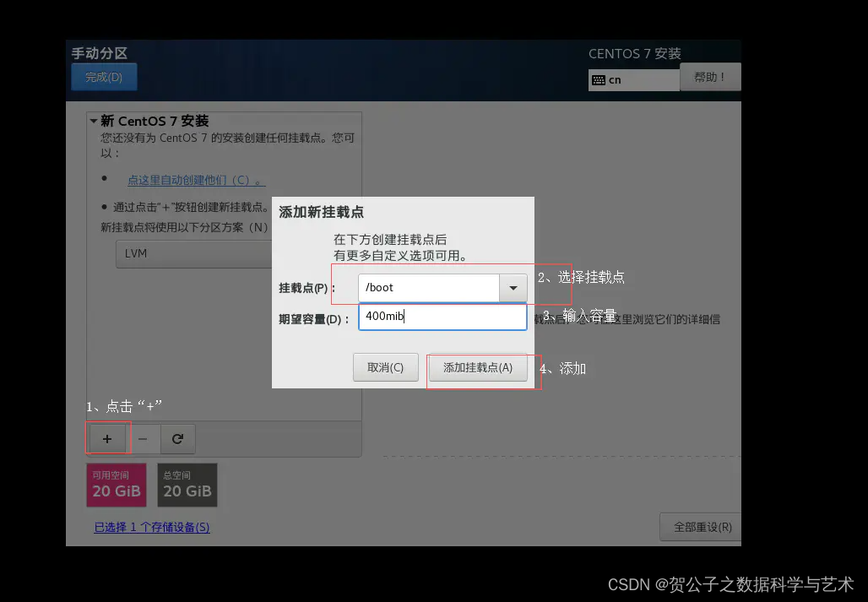Viewport: 868px width, 602px height.
Task: Click the plus icon to add mount point
Action: (x=107, y=439)
